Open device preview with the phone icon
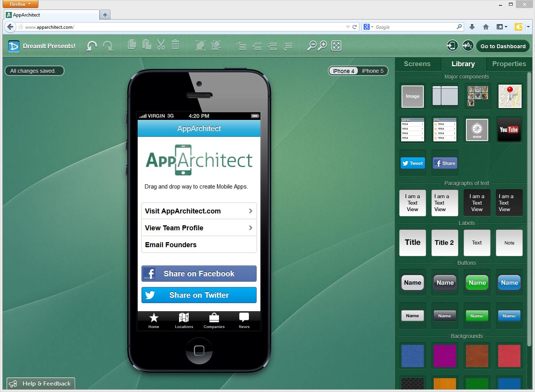Viewport: 535px width, 392px height. point(452,46)
